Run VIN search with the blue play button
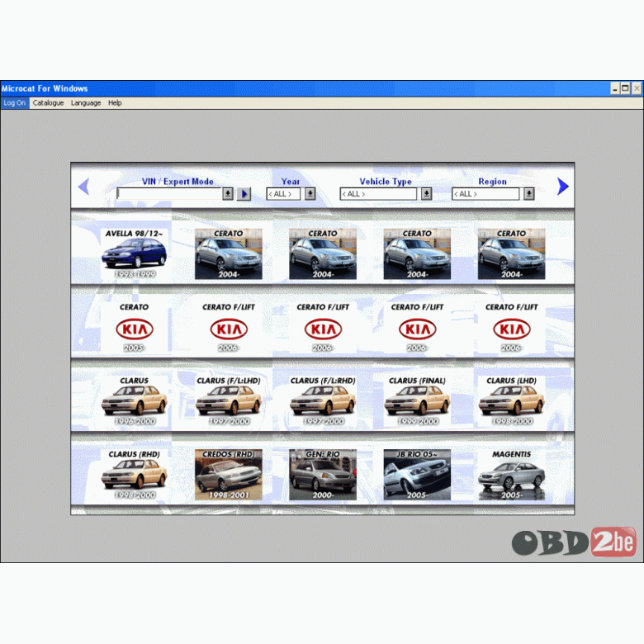 click(x=244, y=194)
